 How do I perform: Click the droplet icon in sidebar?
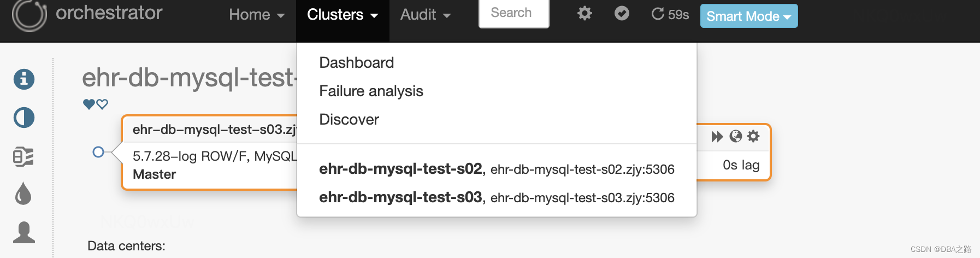[23, 194]
